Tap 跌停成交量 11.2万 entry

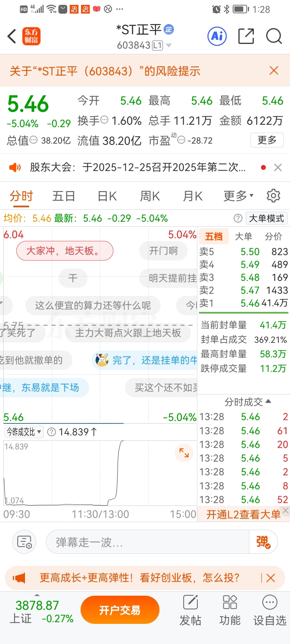(x=243, y=368)
